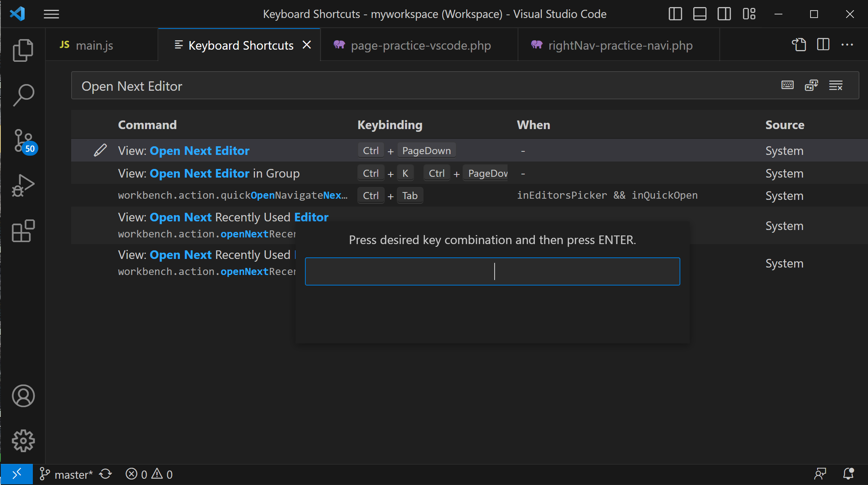Click System source for Open Next Editor
868x485 pixels.
tap(784, 151)
